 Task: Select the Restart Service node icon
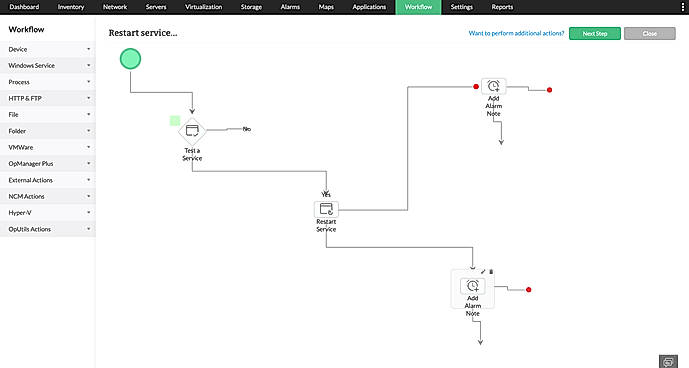326,209
